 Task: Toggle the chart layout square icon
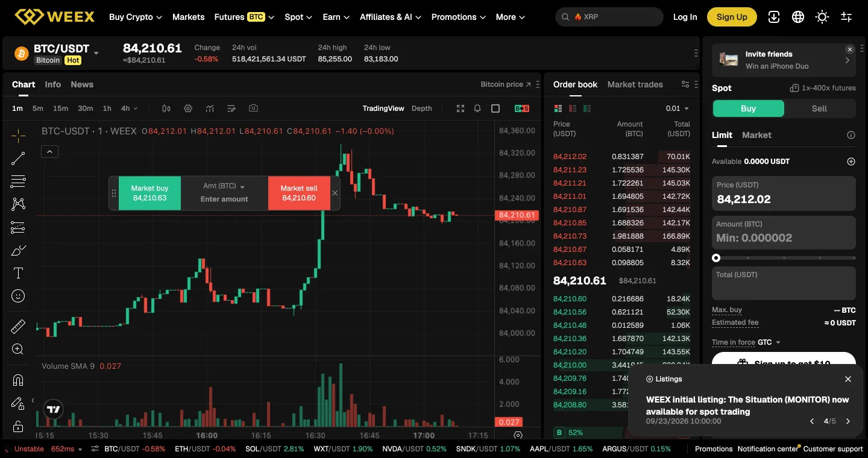point(495,108)
